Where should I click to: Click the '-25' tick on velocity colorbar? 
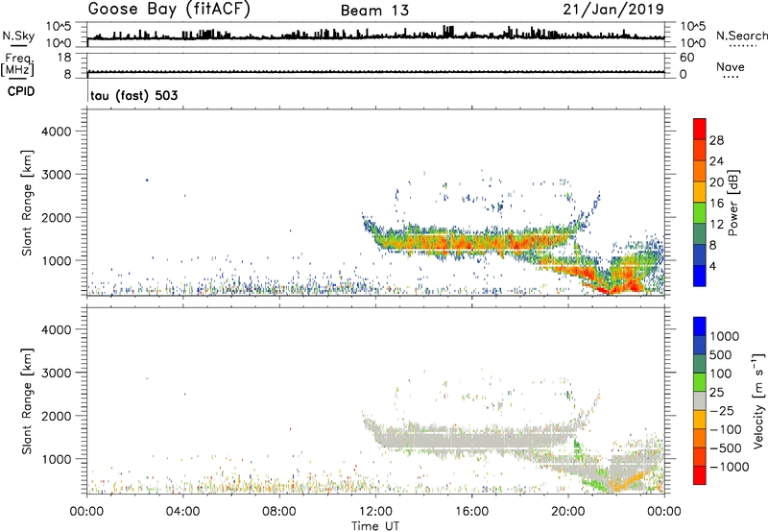pyautogui.click(x=722, y=410)
